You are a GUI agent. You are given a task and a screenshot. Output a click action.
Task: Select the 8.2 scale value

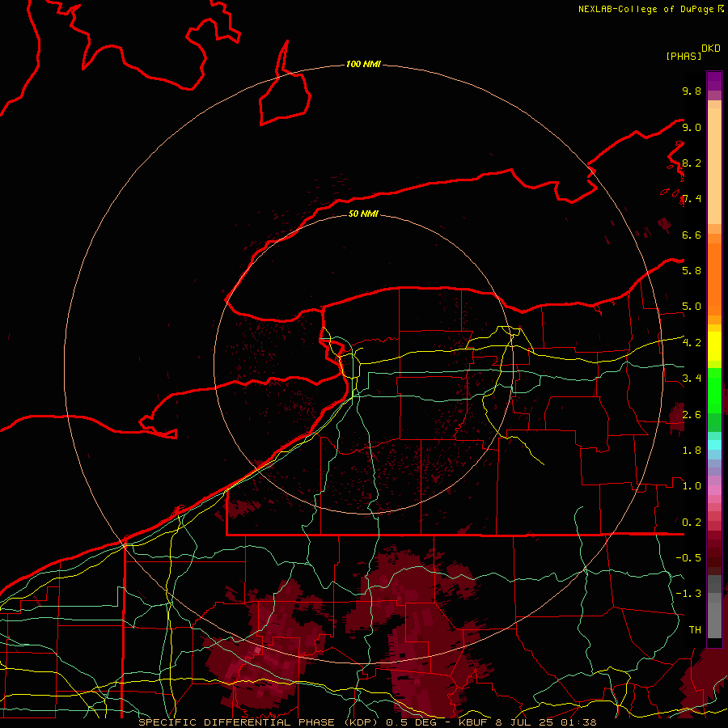pyautogui.click(x=692, y=163)
